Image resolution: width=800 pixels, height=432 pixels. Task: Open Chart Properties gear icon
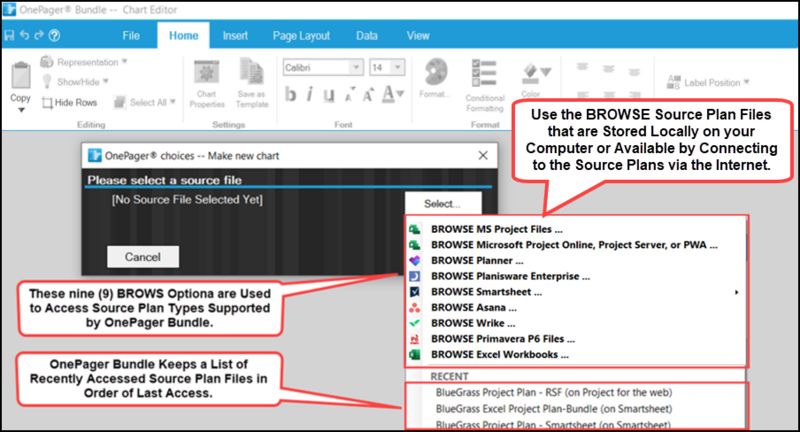(x=207, y=72)
